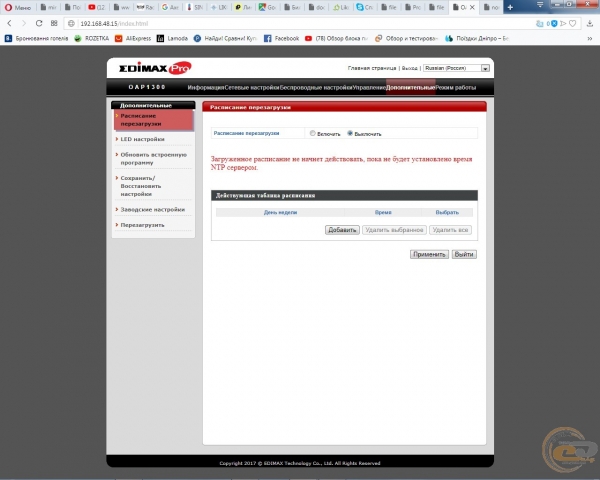Click the EDIMAX Pro logo
This screenshot has height=480, width=600.
click(155, 68)
